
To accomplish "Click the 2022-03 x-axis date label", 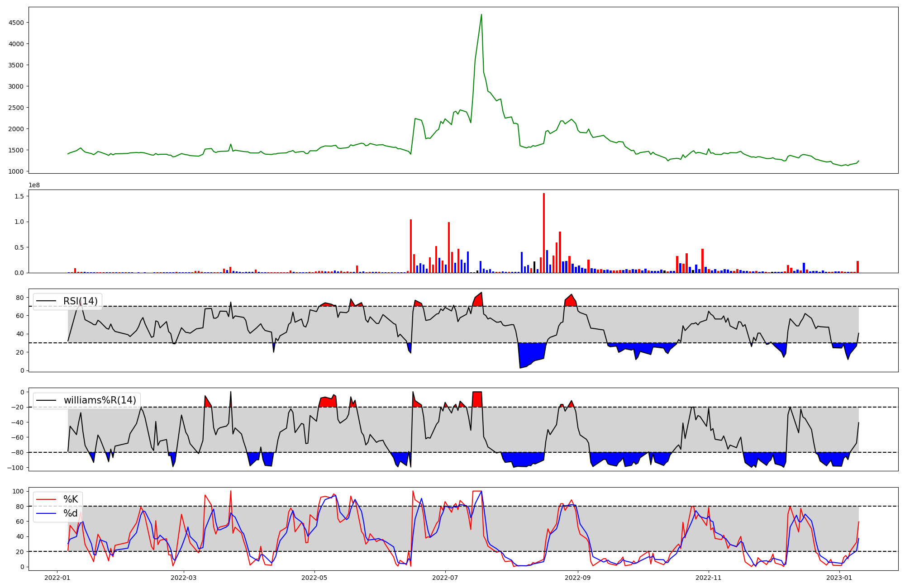I will [184, 578].
